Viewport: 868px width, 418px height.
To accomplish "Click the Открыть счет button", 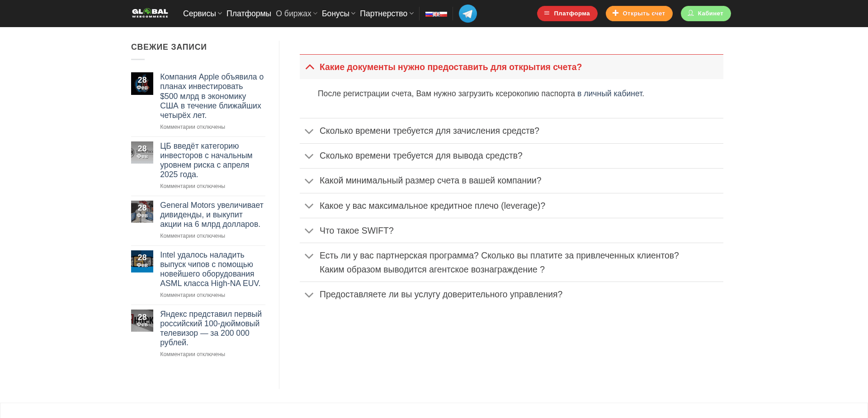I will 639,13.
